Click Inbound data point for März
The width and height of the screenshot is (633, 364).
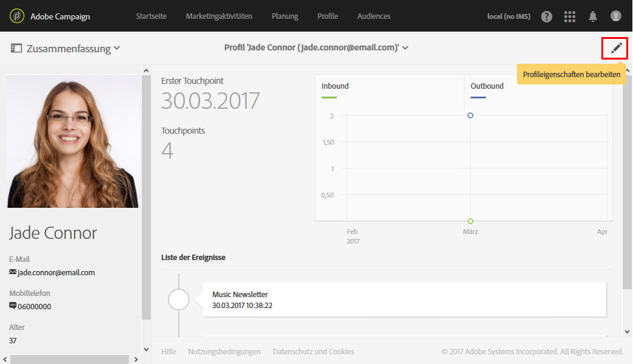point(470,221)
